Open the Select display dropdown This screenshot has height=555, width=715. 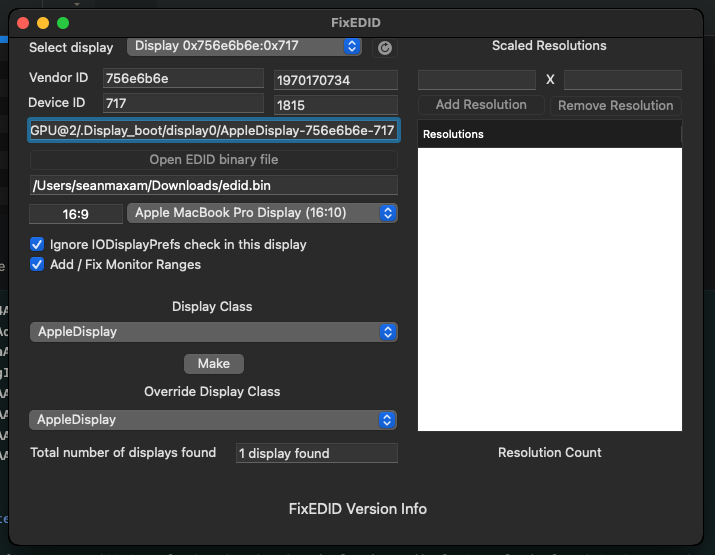pos(244,46)
